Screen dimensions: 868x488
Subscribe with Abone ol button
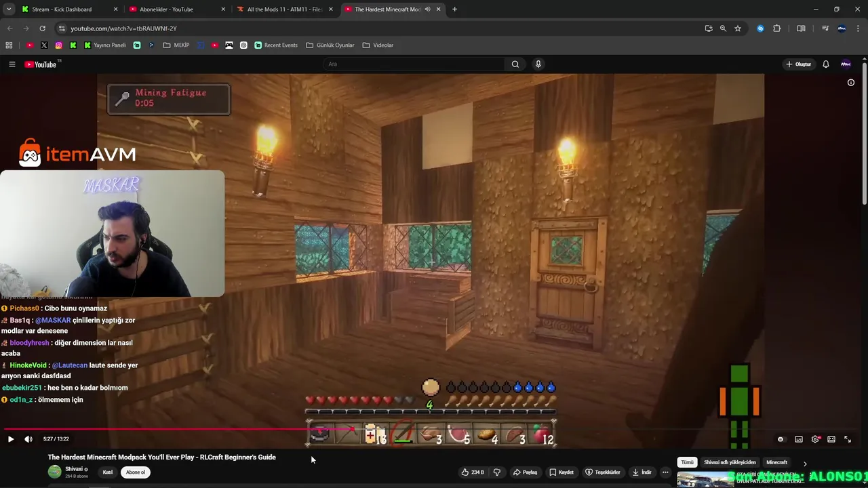(x=136, y=472)
